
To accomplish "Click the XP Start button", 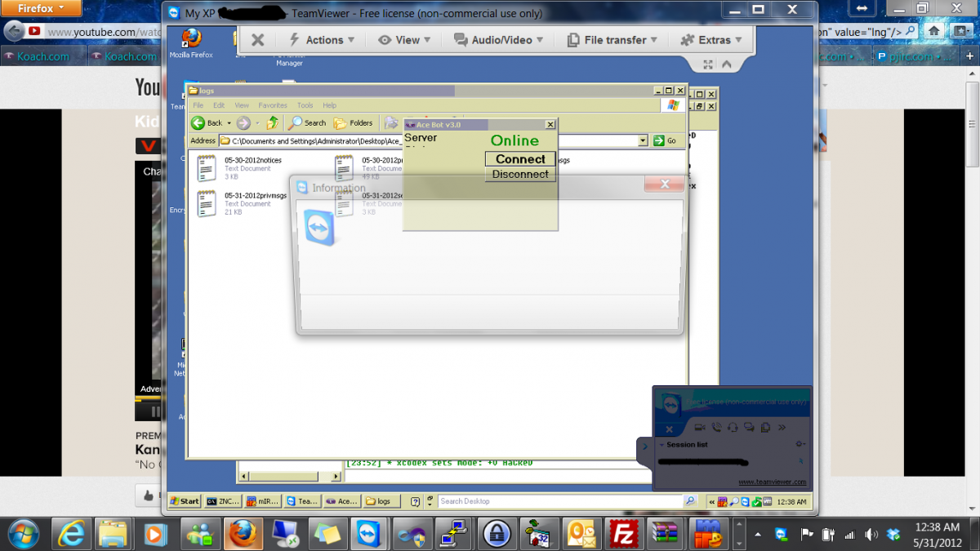I will pyautogui.click(x=185, y=501).
